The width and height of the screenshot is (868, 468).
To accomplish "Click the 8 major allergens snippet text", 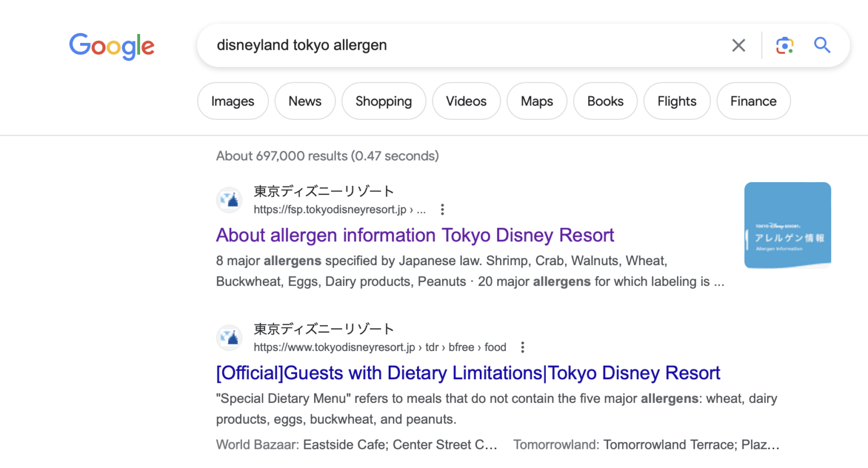I will click(x=470, y=271).
